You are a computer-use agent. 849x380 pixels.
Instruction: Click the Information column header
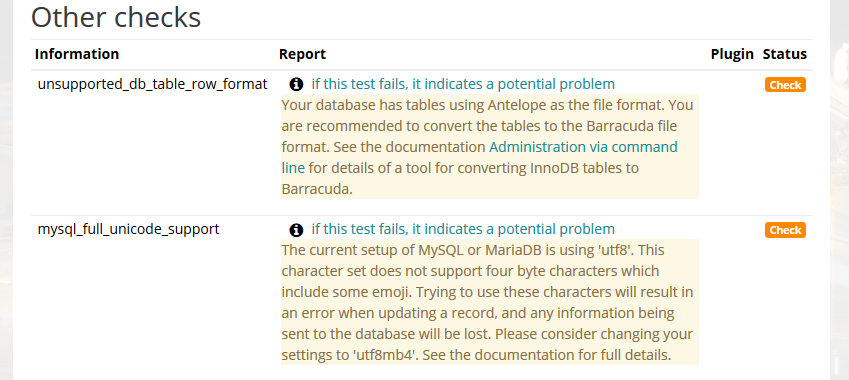point(77,54)
